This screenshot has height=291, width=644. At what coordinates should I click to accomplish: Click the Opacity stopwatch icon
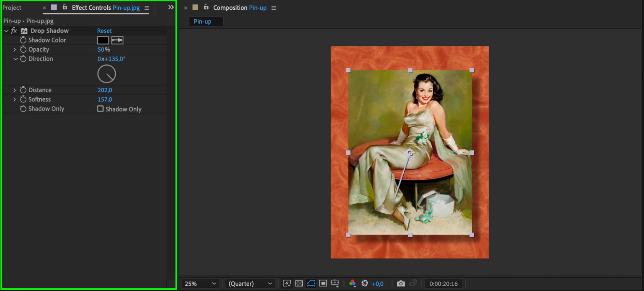coord(23,49)
